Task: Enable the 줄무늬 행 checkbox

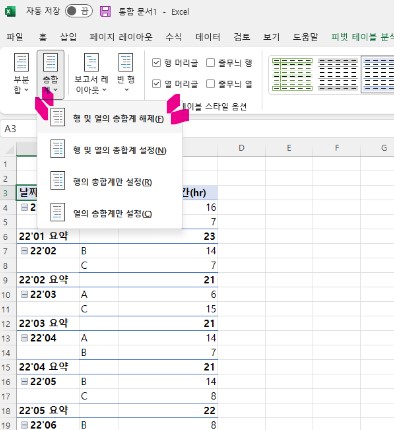Action: 210,62
